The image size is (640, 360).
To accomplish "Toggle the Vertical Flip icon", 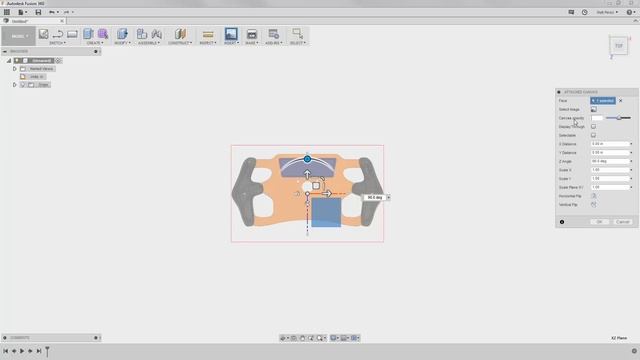I will point(593,204).
